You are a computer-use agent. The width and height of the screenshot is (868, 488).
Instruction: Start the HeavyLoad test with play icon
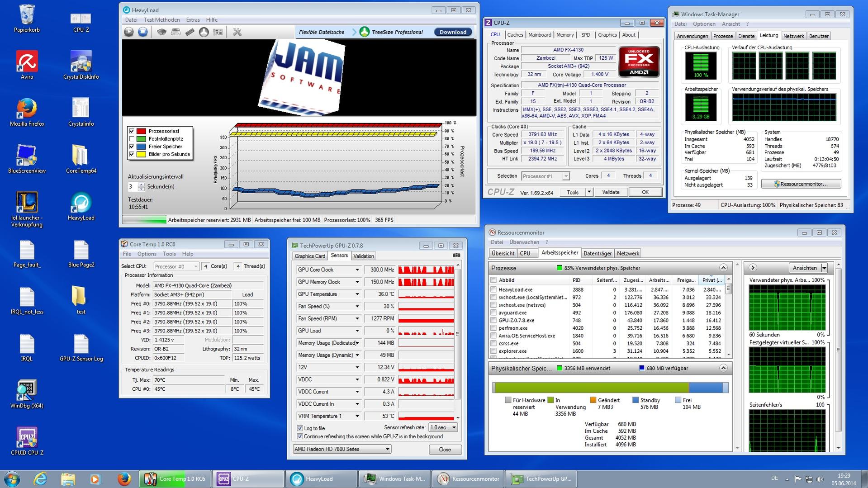(x=129, y=32)
